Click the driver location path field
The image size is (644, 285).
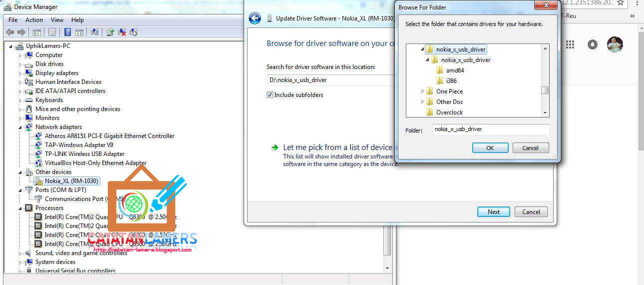pyautogui.click(x=330, y=80)
